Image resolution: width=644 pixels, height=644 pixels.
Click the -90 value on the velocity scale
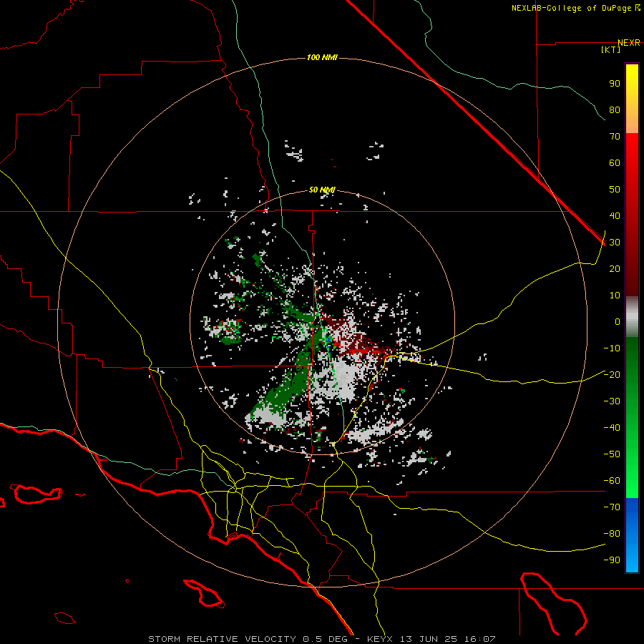tap(612, 560)
